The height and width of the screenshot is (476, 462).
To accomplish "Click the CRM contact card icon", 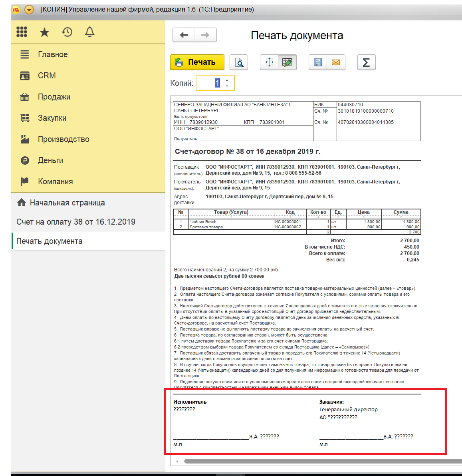I will [25, 76].
